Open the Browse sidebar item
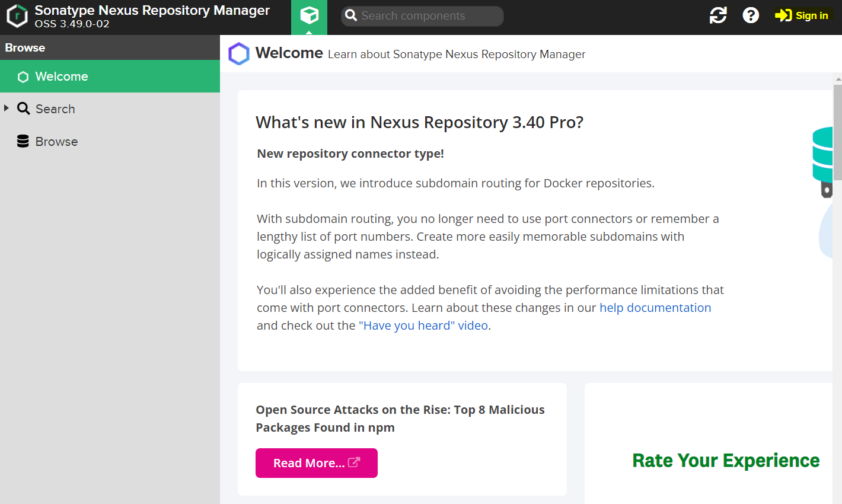The height and width of the screenshot is (504, 842). [x=110, y=142]
